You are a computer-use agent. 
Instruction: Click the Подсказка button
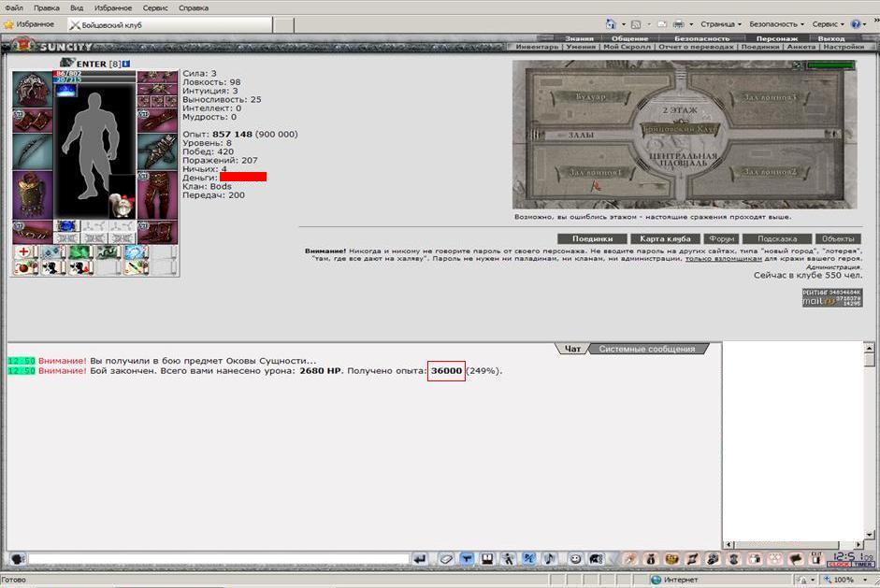click(x=777, y=238)
